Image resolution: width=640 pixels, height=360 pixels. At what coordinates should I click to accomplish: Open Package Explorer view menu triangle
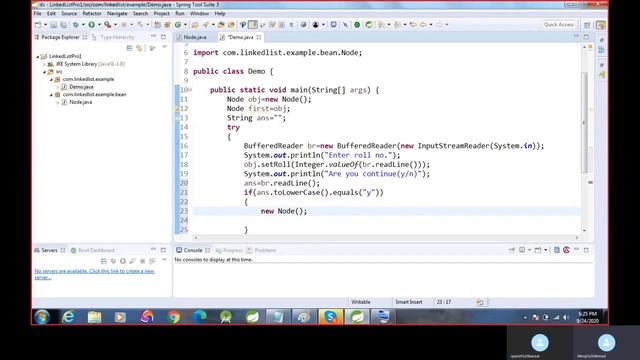(x=164, y=48)
